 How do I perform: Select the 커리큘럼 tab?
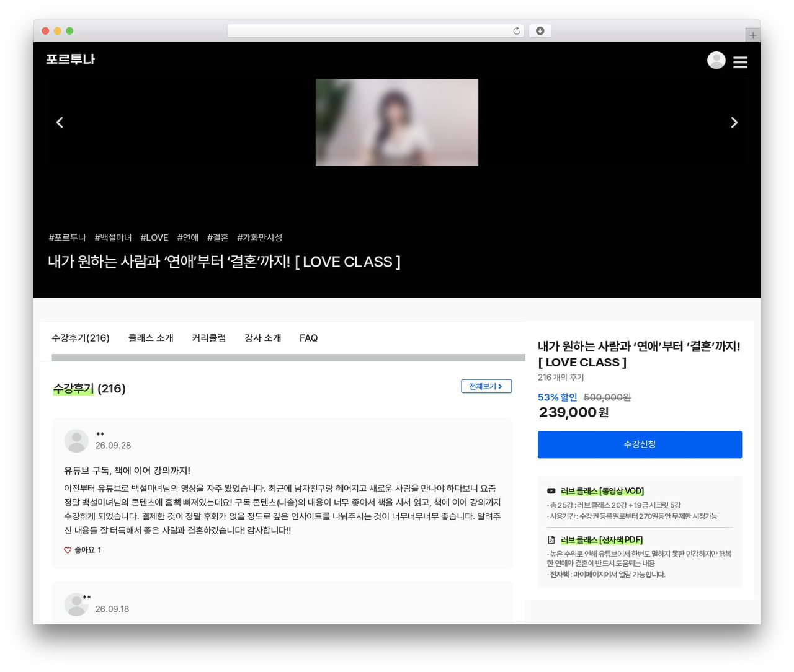(209, 338)
